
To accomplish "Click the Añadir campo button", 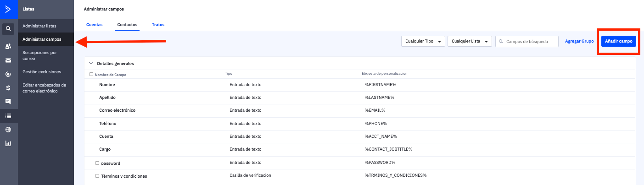I will click(x=618, y=41).
